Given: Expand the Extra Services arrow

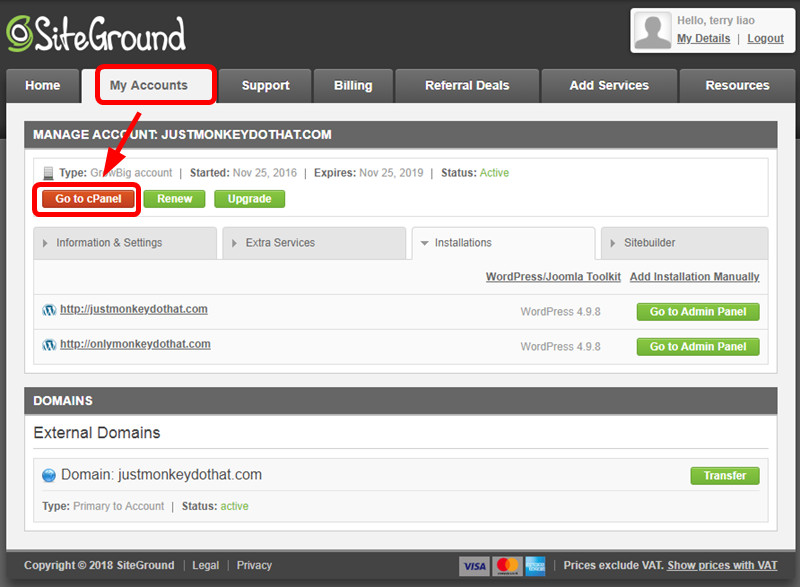Looking at the screenshot, I should point(234,243).
